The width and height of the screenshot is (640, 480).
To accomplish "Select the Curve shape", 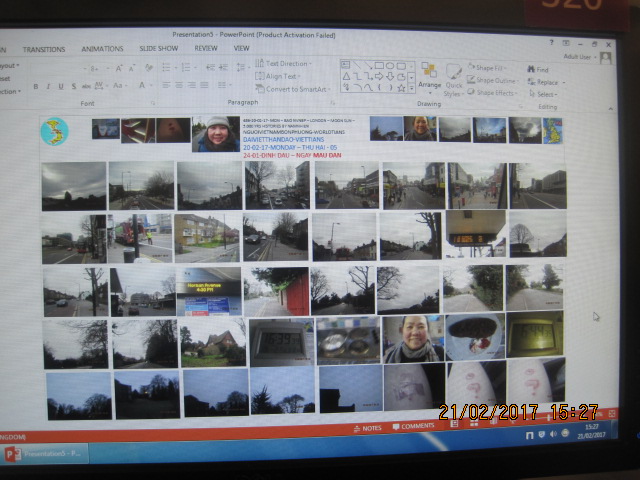I will point(368,87).
